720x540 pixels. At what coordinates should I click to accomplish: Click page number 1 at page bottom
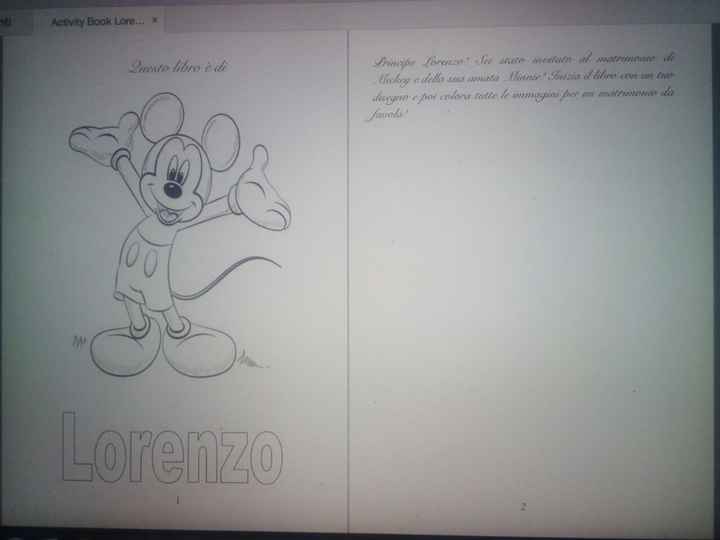tap(178, 501)
